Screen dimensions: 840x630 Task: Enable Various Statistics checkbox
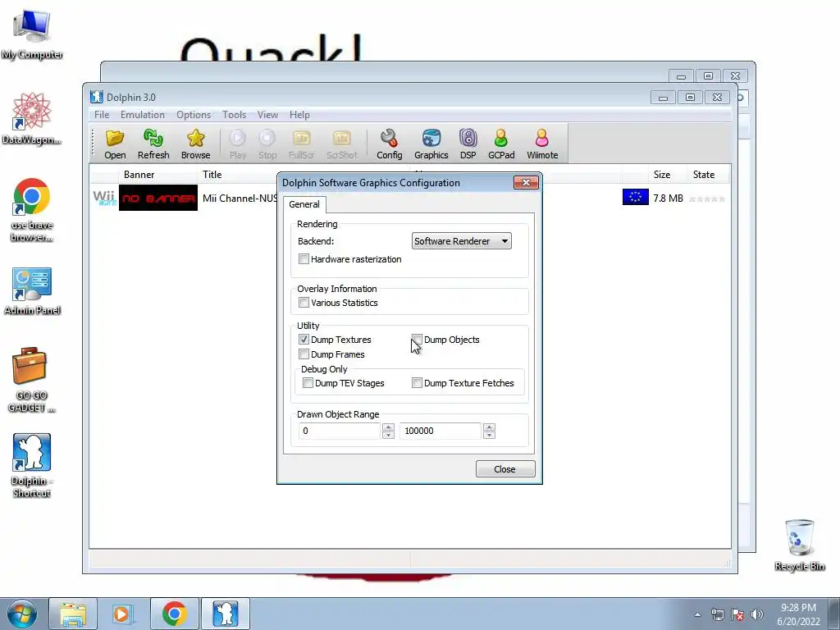point(304,303)
